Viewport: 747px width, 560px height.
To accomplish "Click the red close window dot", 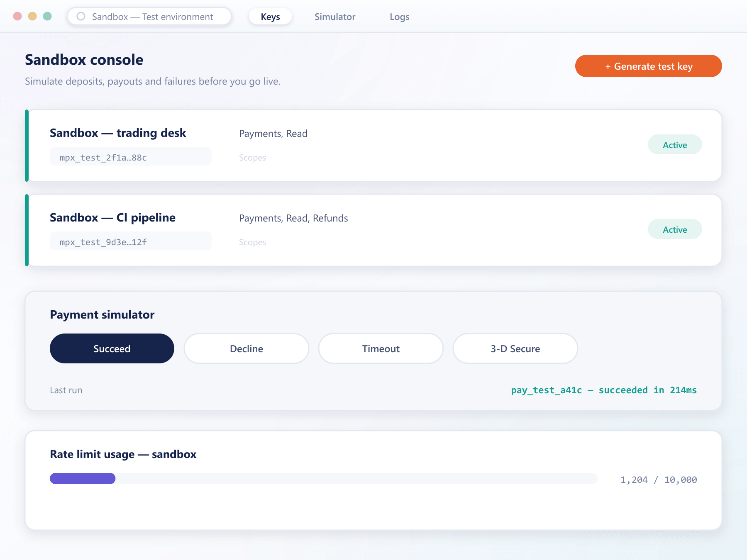I will tap(17, 16).
